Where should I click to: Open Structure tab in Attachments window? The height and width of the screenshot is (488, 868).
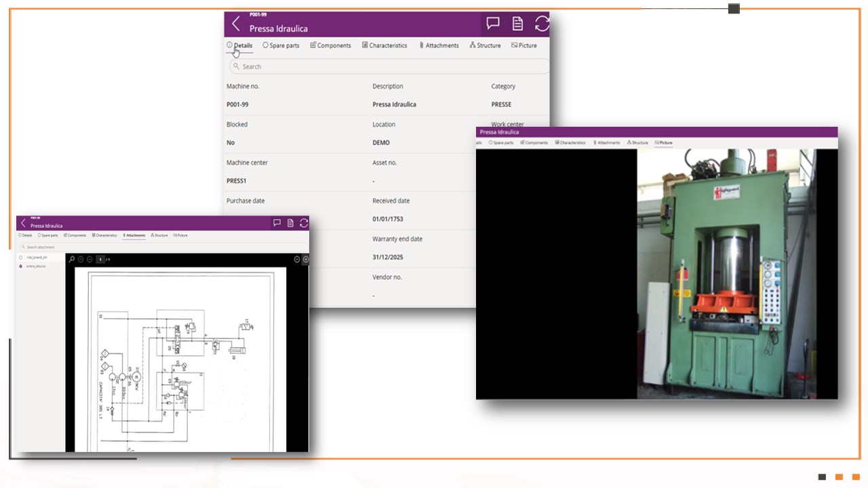coord(159,235)
